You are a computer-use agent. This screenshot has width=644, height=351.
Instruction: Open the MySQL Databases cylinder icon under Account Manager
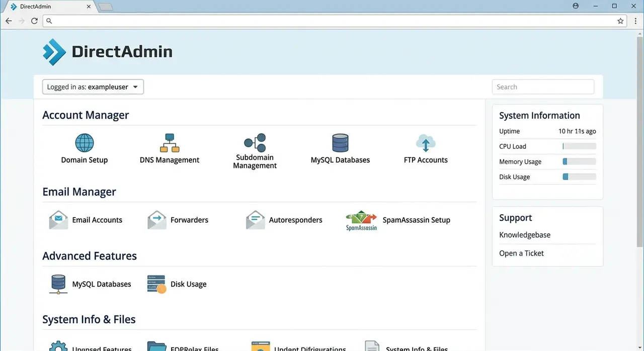(340, 143)
